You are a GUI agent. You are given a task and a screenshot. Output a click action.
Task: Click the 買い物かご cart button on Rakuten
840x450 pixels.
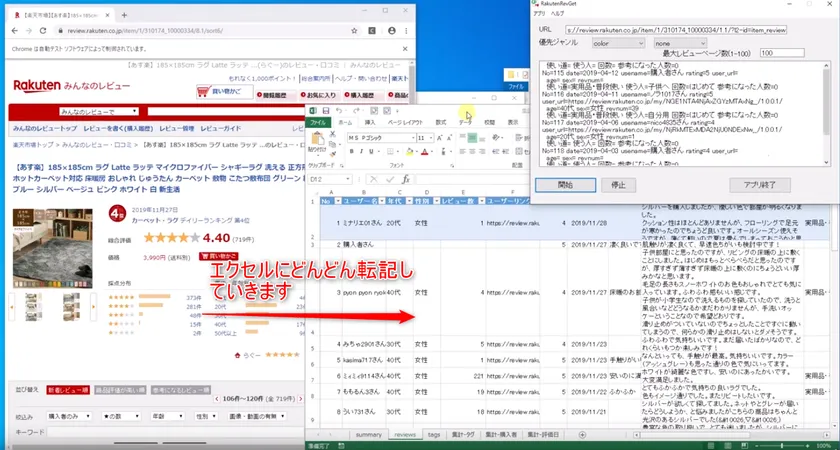[225, 92]
